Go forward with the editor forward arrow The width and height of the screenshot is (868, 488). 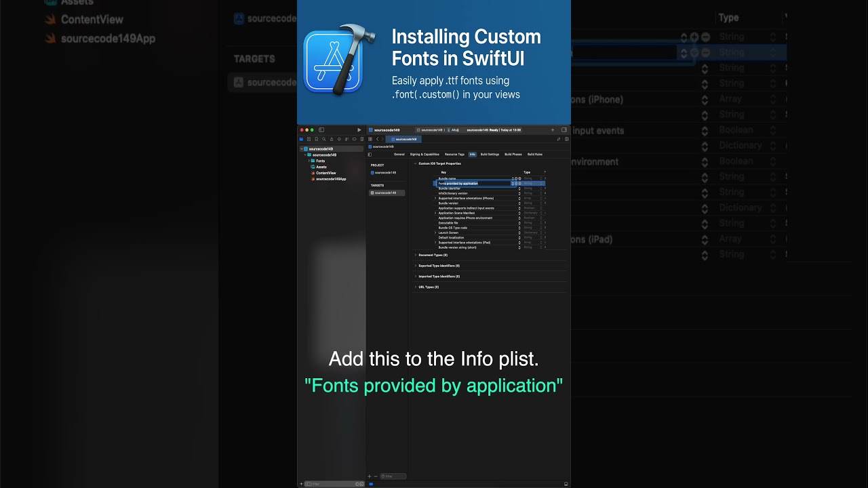[x=382, y=139]
